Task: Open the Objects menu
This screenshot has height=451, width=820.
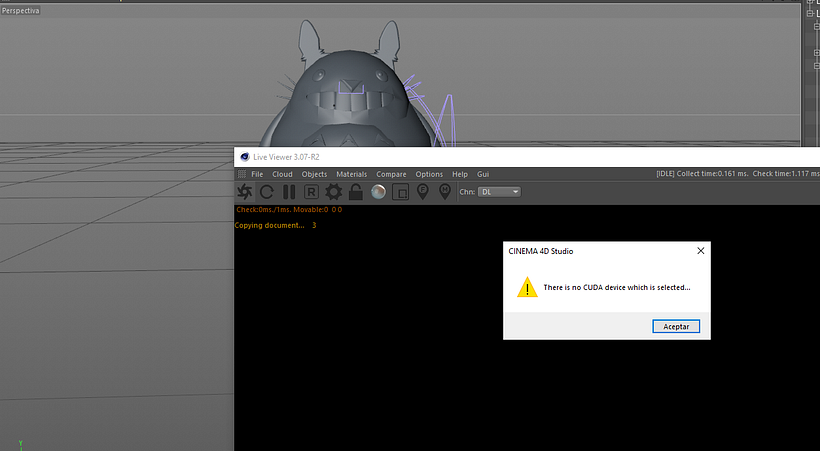Action: (314, 174)
